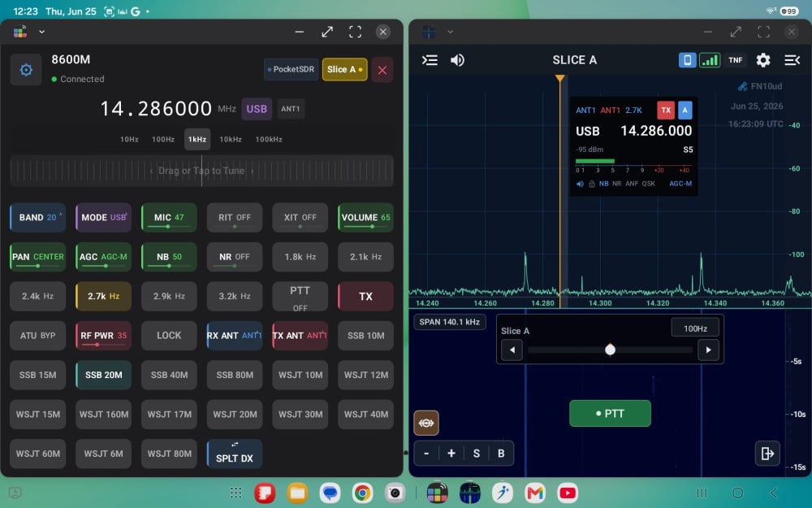812x508 pixels.
Task: Toggle the PTT OFF button in control grid
Action: pyautogui.click(x=300, y=297)
